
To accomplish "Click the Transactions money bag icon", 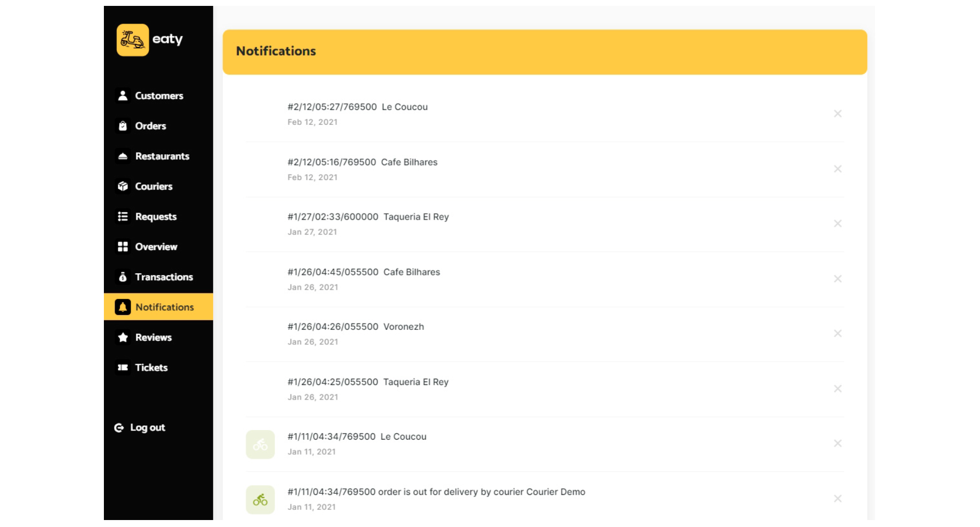I will click(123, 277).
